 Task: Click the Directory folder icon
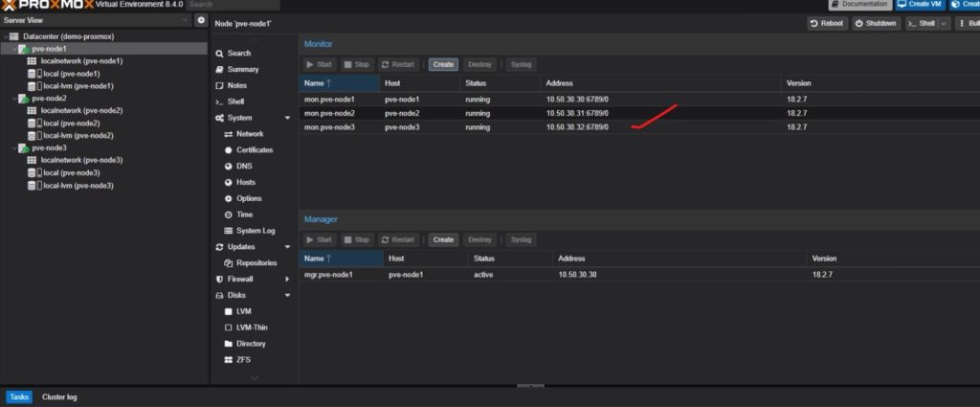229,344
